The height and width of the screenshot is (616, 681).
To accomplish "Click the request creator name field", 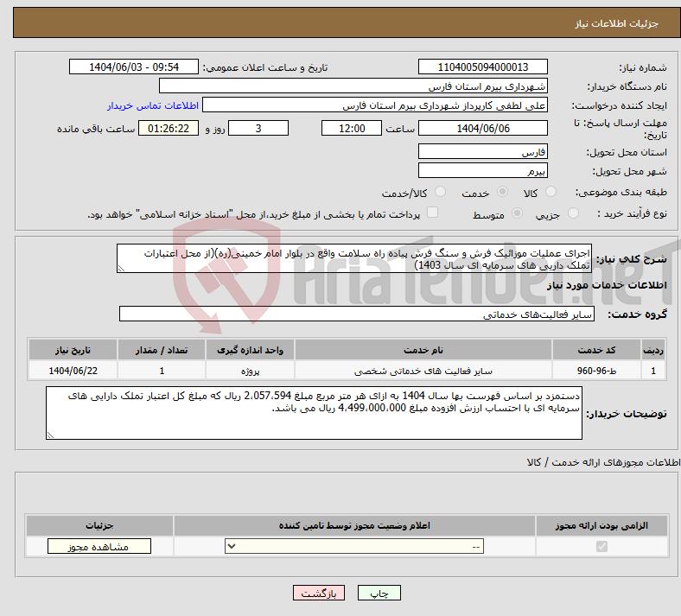I will pyautogui.click(x=375, y=105).
